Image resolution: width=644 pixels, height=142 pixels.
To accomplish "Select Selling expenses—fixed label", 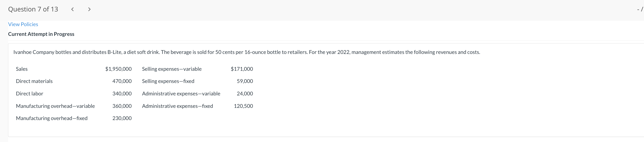I will point(168,81).
